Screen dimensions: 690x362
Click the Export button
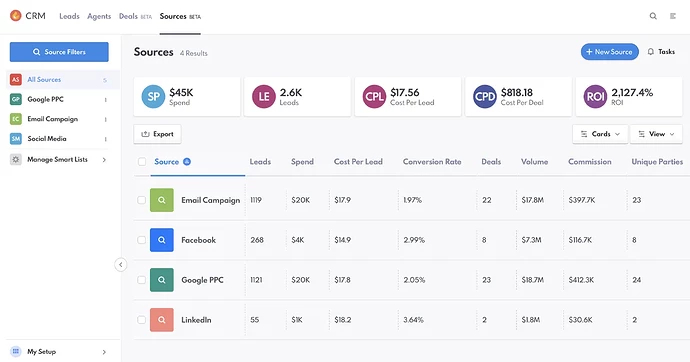point(158,134)
